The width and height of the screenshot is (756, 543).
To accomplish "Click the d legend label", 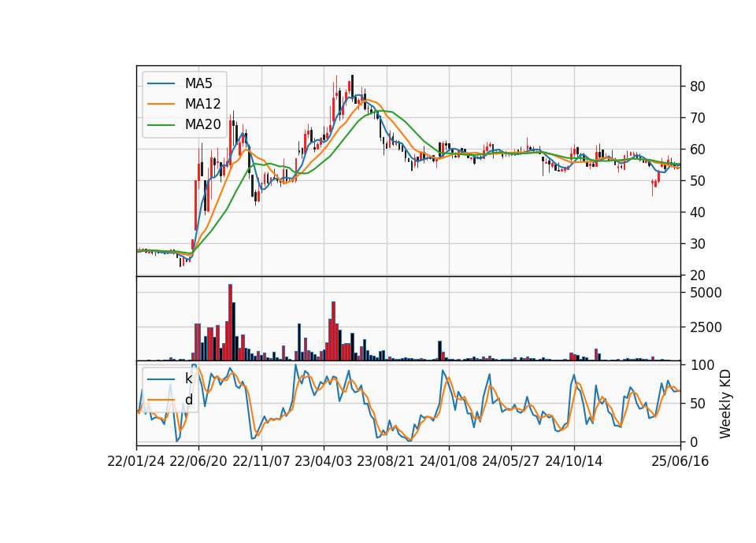I will [188, 400].
